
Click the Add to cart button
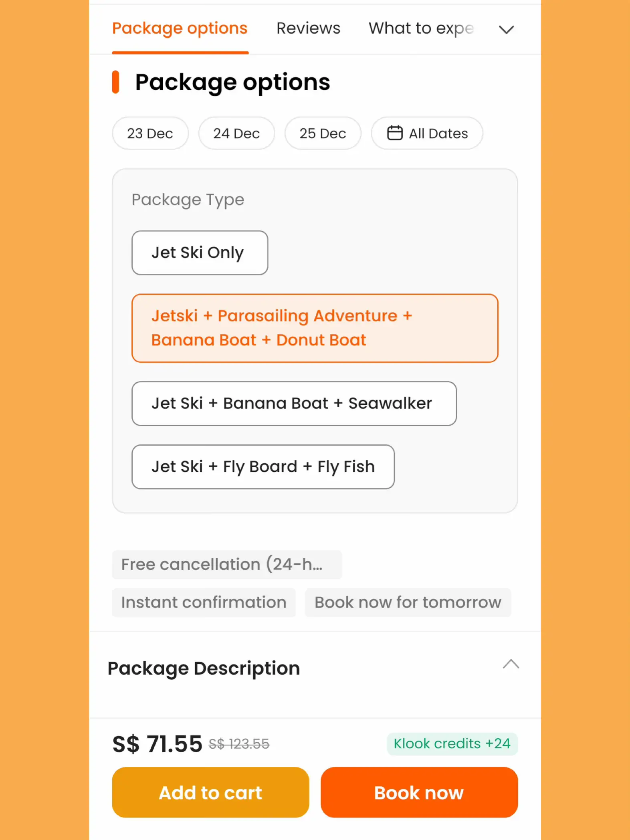pos(210,792)
